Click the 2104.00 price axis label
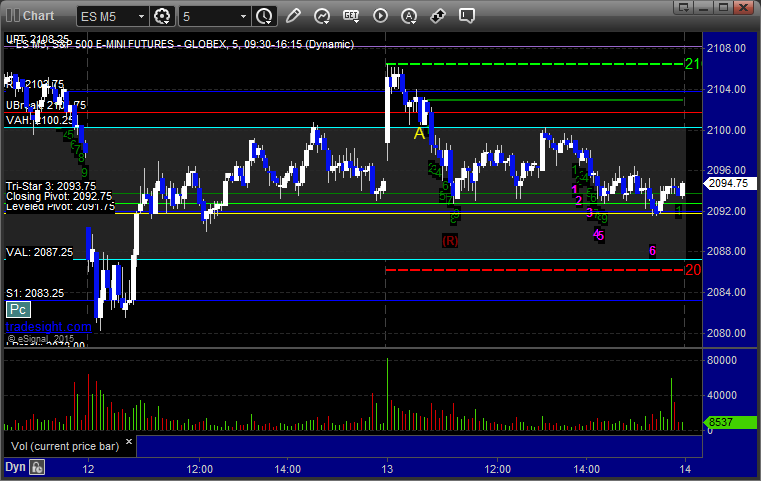 point(726,89)
